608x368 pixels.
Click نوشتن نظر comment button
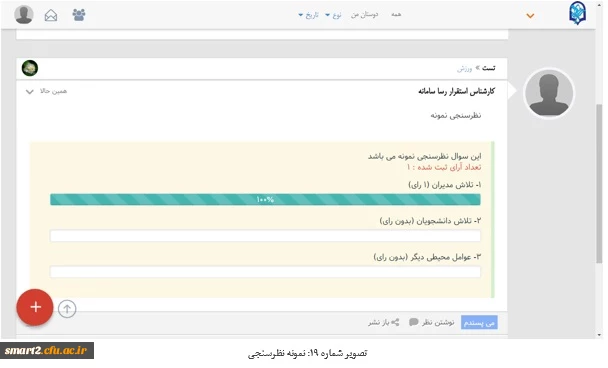432,322
